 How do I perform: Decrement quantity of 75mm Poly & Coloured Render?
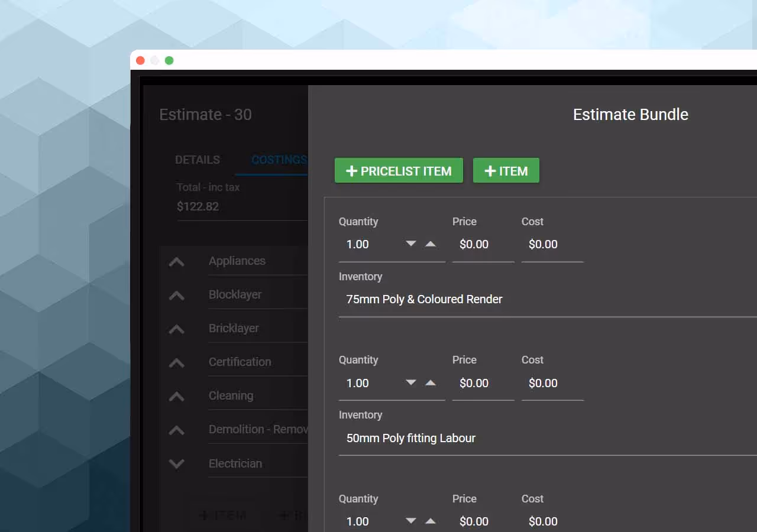[x=411, y=242]
